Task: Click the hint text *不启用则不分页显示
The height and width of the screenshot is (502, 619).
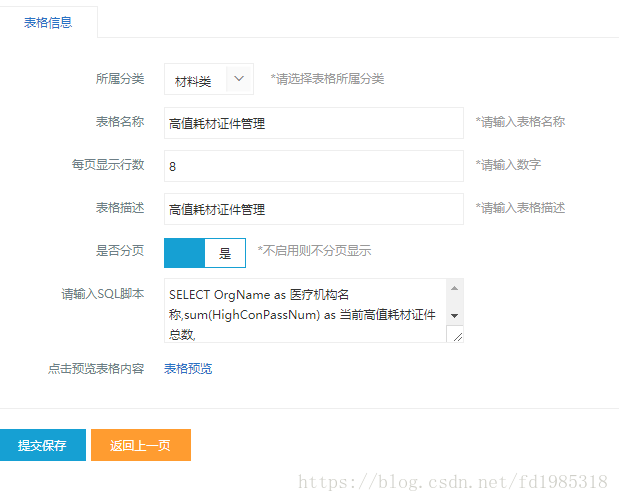Action: pyautogui.click(x=314, y=251)
